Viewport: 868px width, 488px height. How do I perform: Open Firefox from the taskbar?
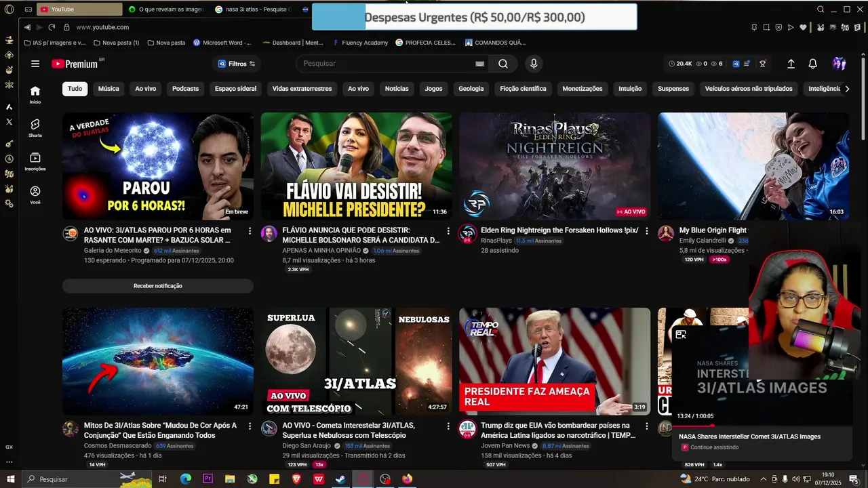(407, 479)
